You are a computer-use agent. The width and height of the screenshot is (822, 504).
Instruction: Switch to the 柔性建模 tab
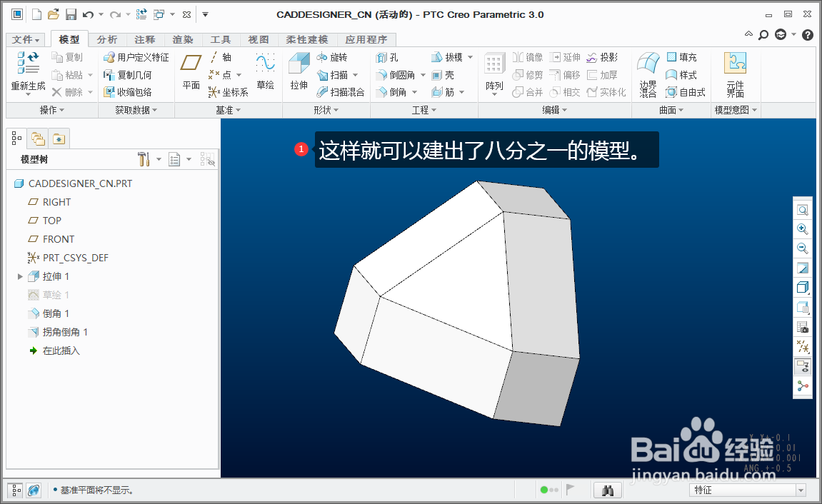pos(307,39)
